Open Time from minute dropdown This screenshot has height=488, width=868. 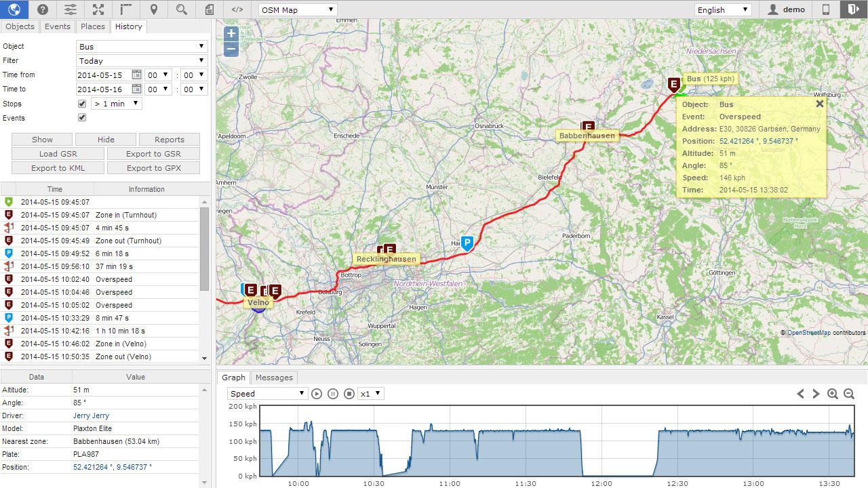194,75
